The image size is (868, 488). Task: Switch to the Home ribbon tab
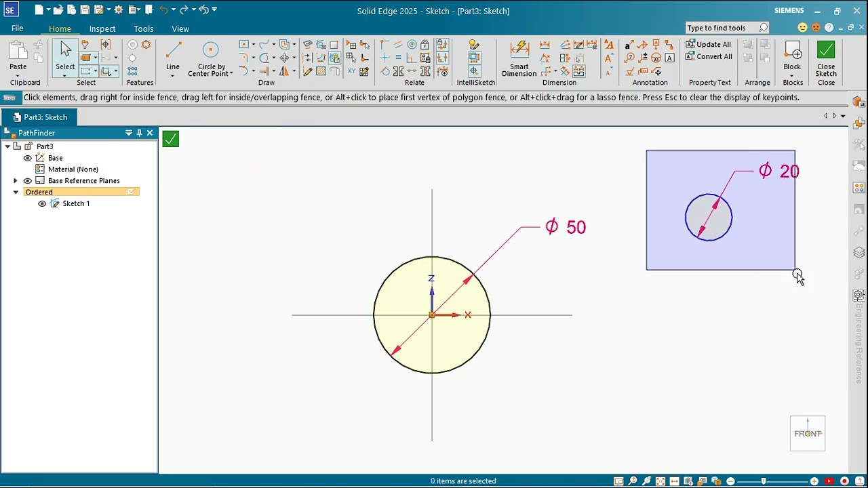[60, 28]
